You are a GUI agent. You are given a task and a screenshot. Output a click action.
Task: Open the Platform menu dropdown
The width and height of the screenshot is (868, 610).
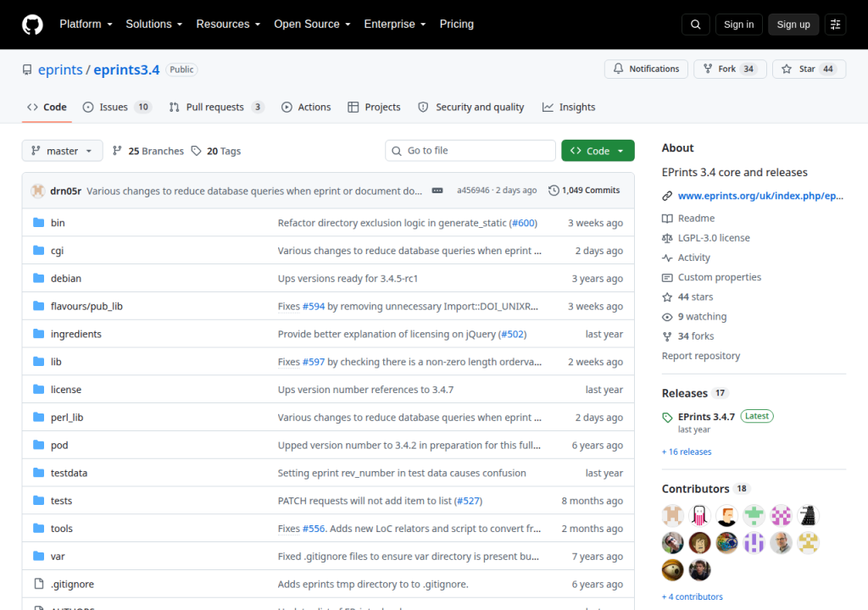point(86,25)
